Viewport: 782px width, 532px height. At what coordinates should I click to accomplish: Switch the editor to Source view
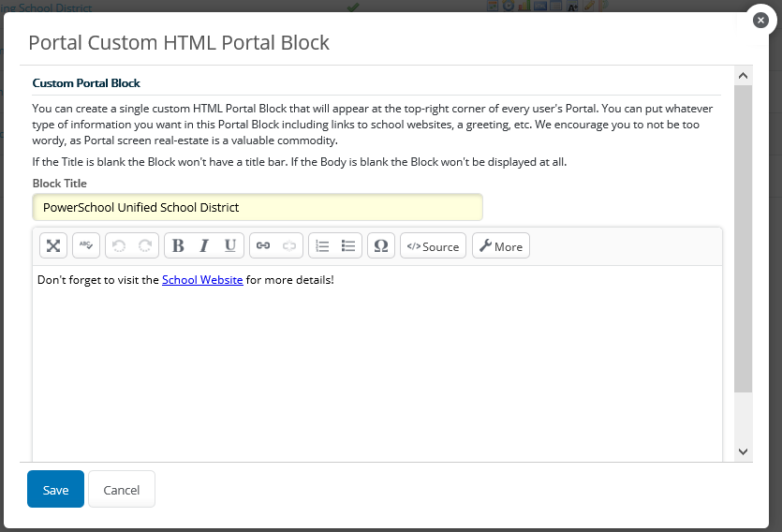coord(433,245)
